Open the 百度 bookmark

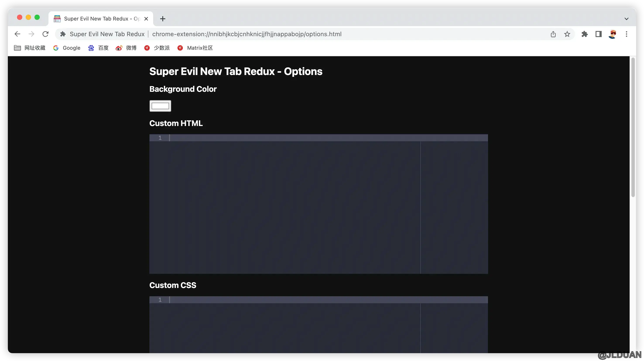[x=98, y=48]
